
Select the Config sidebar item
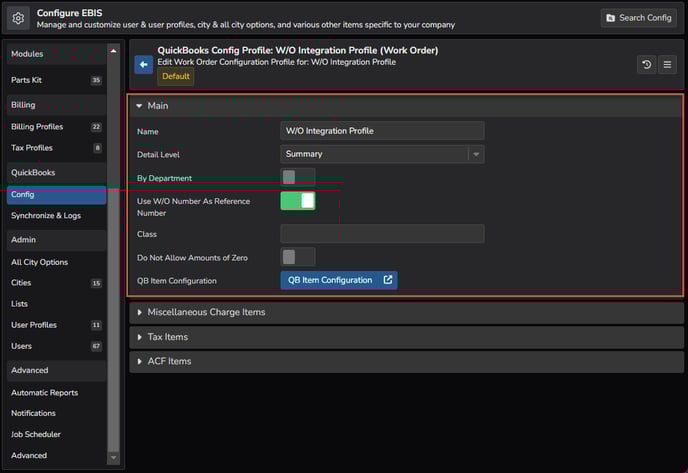(x=56, y=195)
